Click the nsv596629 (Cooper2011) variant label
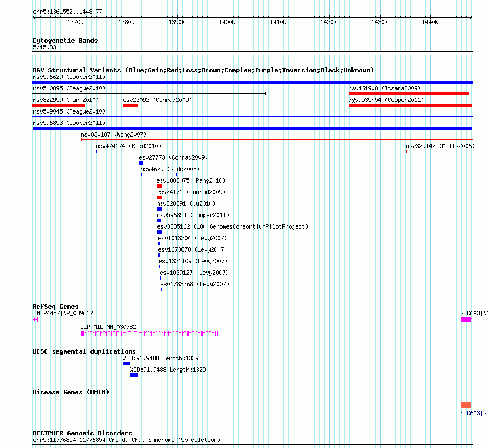This screenshot has height=448, width=488. (x=69, y=77)
